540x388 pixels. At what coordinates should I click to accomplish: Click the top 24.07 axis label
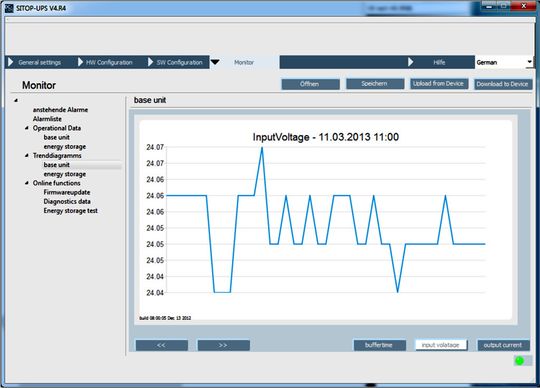(155, 147)
